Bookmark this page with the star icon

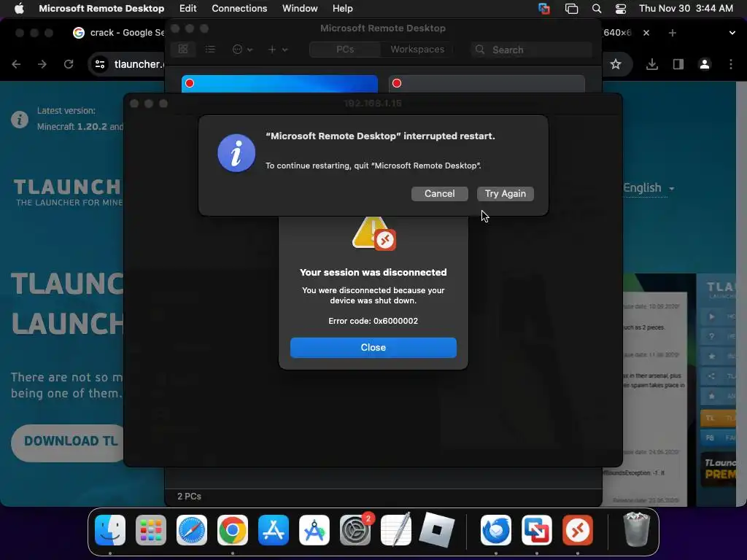(616, 64)
